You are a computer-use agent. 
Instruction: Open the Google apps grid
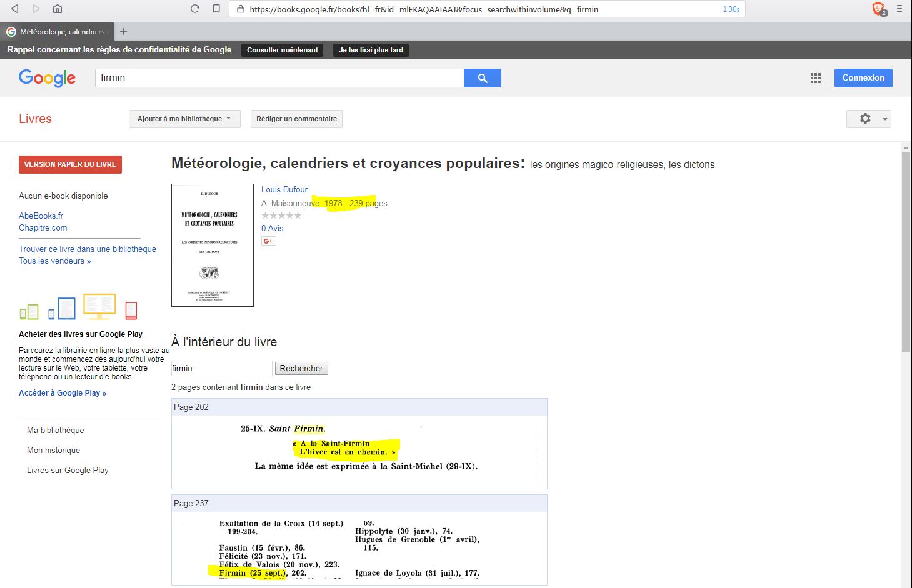pyautogui.click(x=816, y=78)
